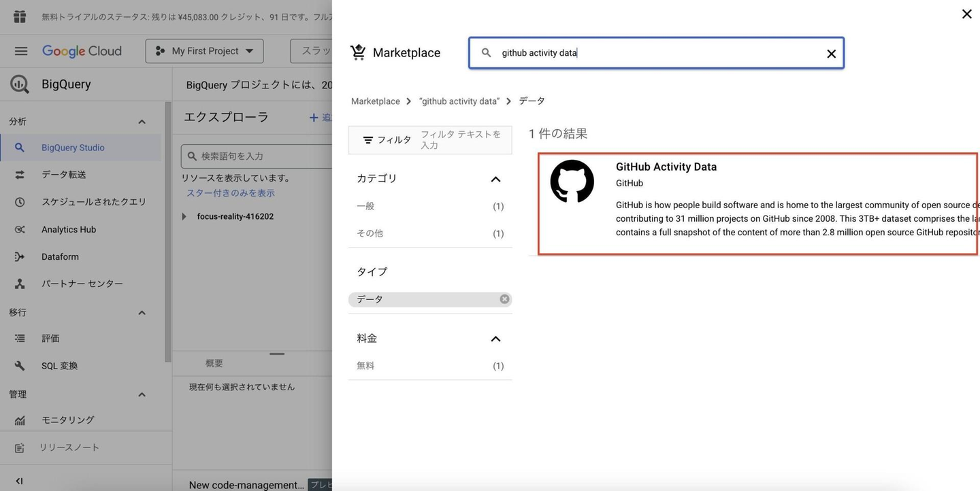Open the My First Project selector
Viewport: 980px width, 491px height.
[x=204, y=51]
